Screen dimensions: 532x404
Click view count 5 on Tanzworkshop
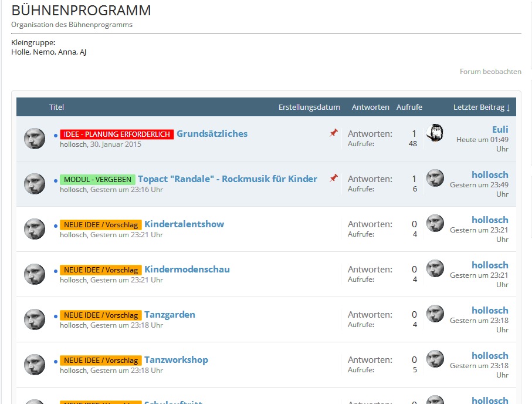coord(415,370)
